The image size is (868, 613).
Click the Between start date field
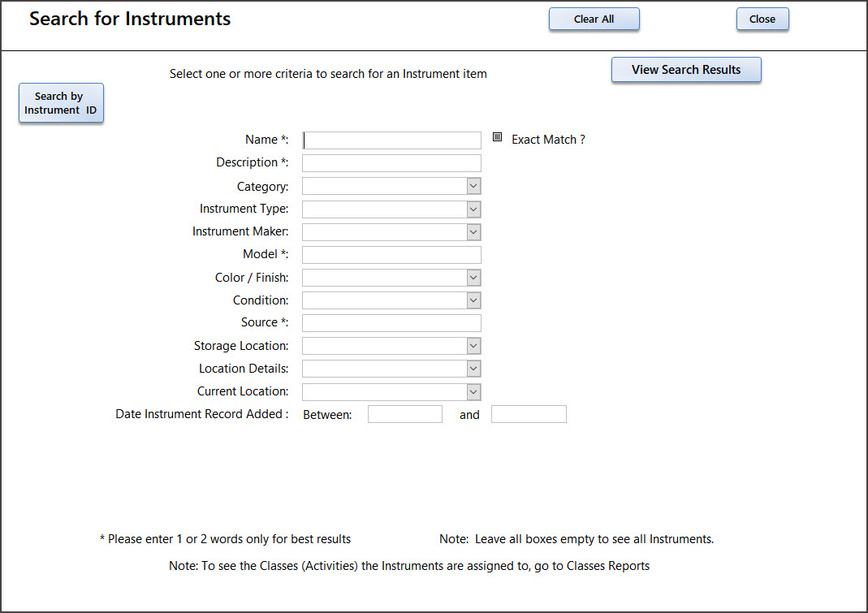point(404,415)
